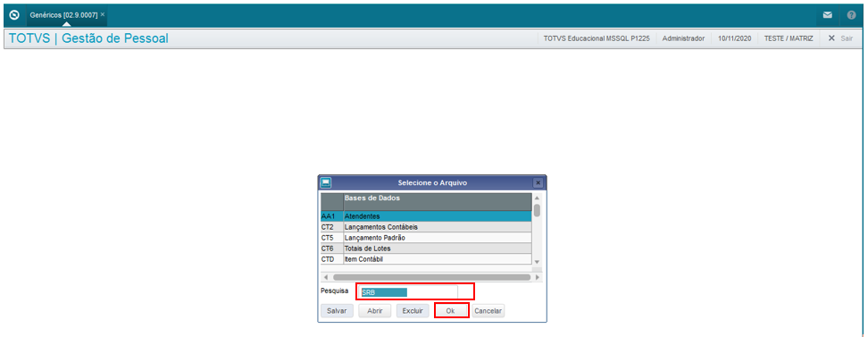Open the help question mark icon
868x337 pixels.
[851, 15]
